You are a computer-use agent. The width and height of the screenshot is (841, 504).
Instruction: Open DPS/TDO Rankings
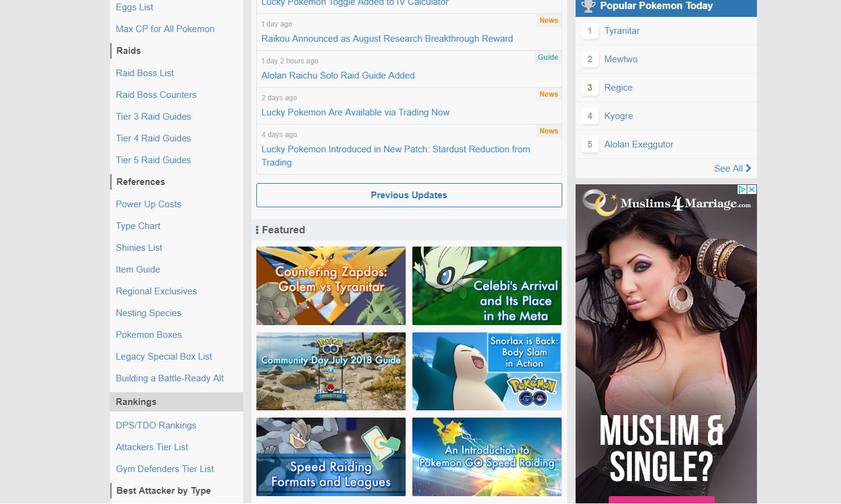(156, 425)
